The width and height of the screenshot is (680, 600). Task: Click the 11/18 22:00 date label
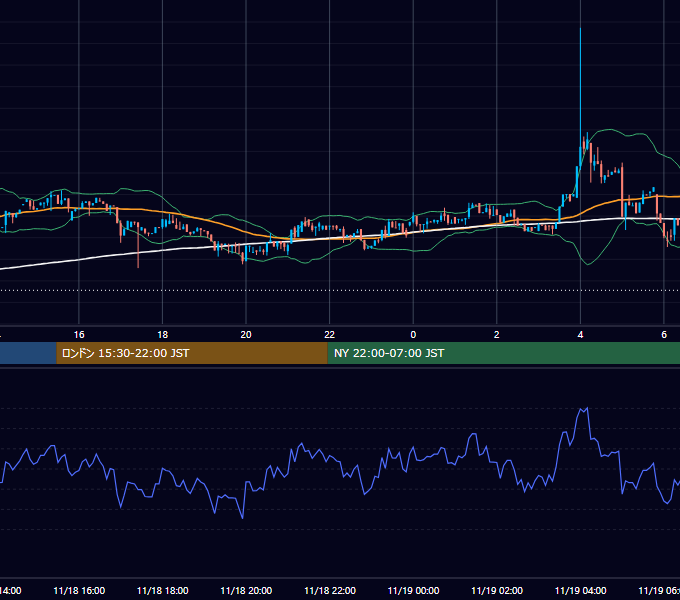(330, 591)
